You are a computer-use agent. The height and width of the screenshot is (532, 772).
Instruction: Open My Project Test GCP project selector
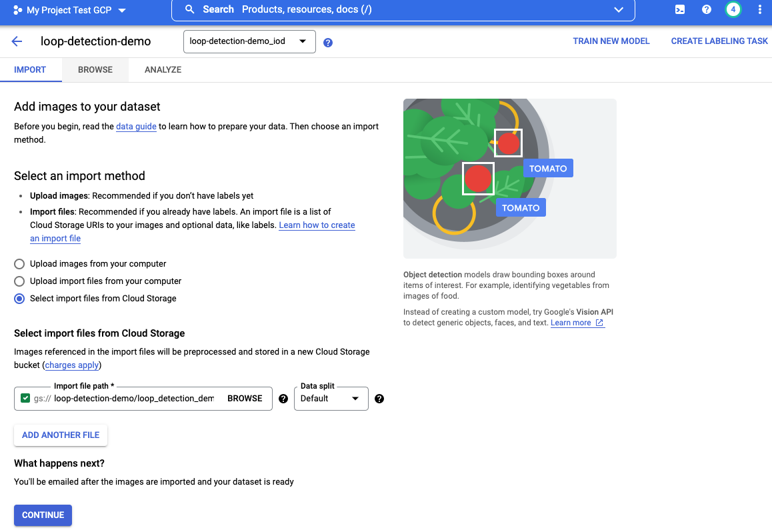(69, 10)
